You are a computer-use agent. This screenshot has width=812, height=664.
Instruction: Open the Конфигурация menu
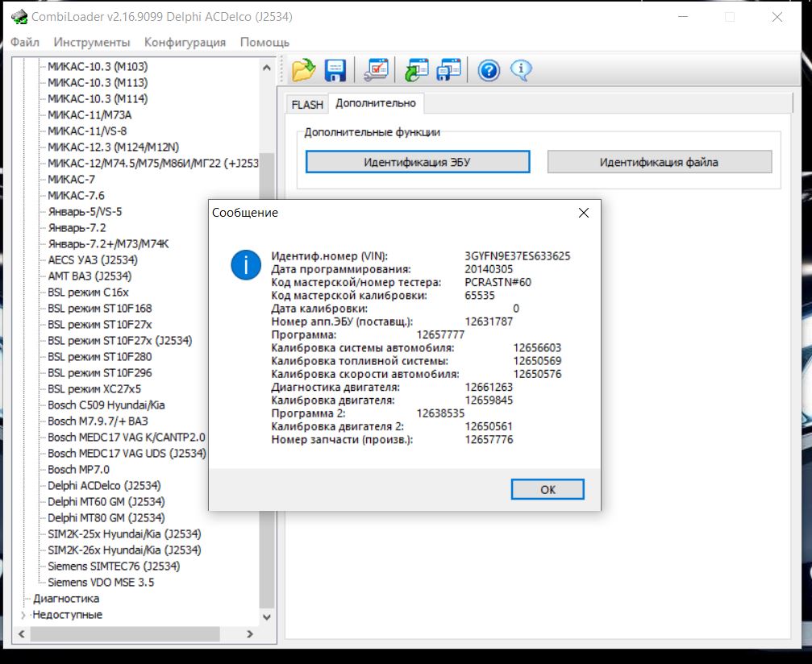(185, 42)
